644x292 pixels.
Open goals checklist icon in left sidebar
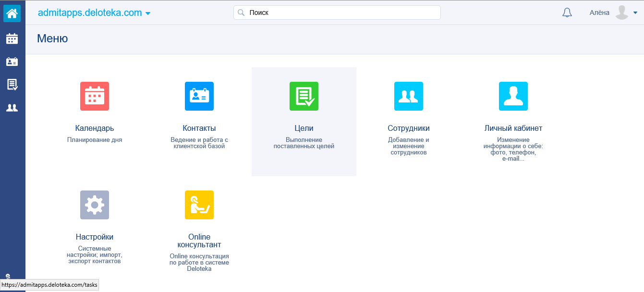pos(12,85)
